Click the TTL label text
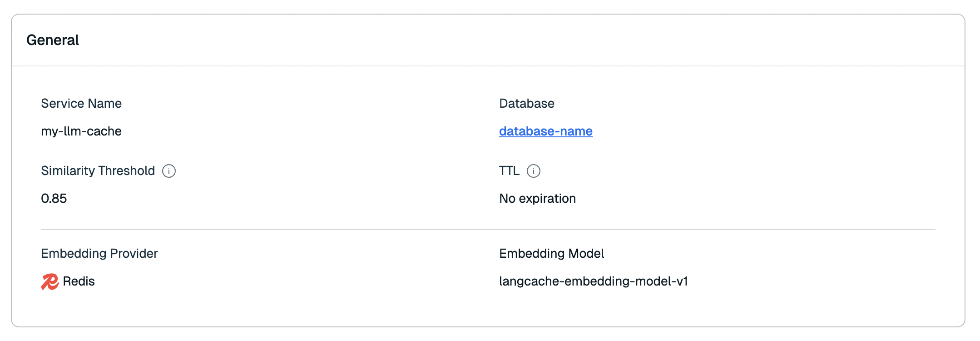The image size is (980, 341). [509, 171]
